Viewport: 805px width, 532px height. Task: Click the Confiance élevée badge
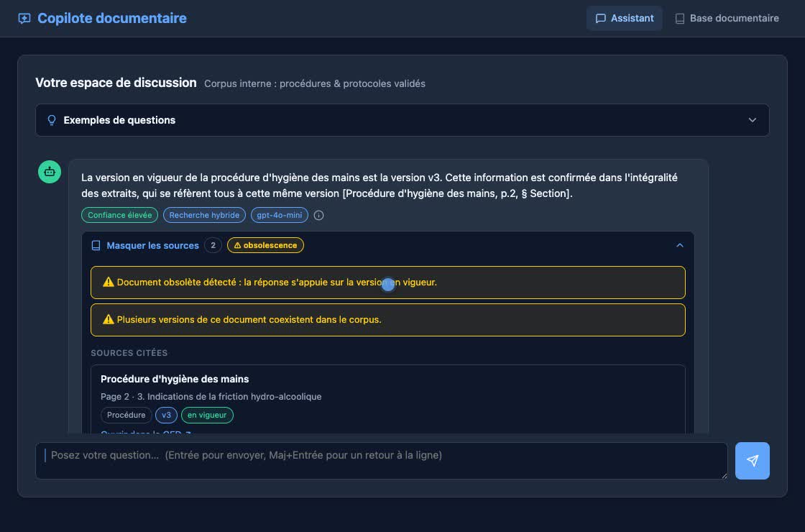tap(119, 215)
